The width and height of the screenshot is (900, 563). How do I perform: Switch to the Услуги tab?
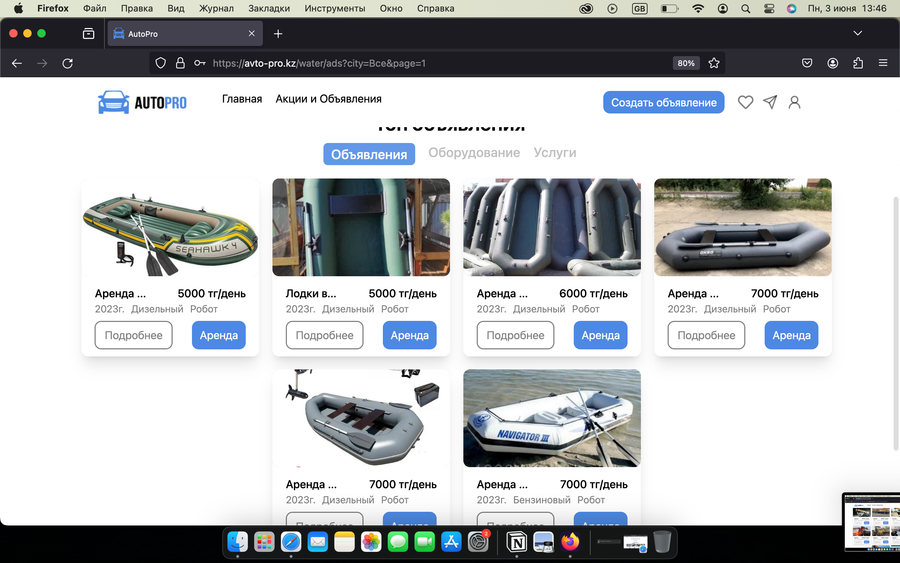[x=555, y=153]
